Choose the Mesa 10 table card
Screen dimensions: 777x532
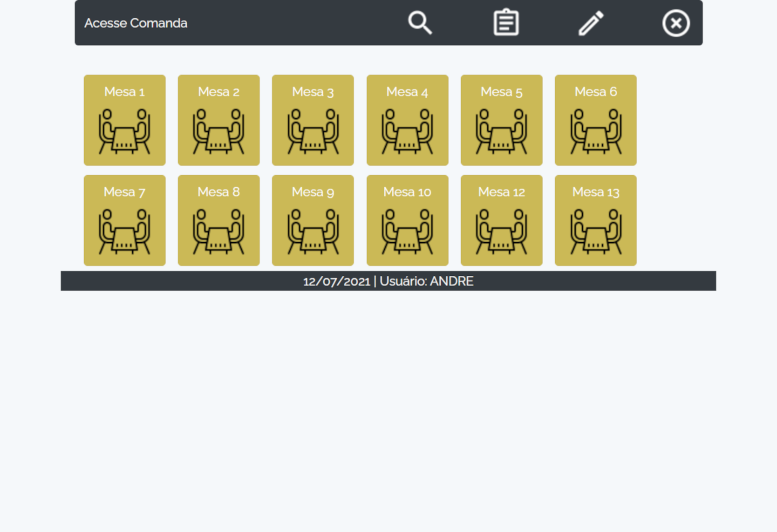pyautogui.click(x=407, y=220)
